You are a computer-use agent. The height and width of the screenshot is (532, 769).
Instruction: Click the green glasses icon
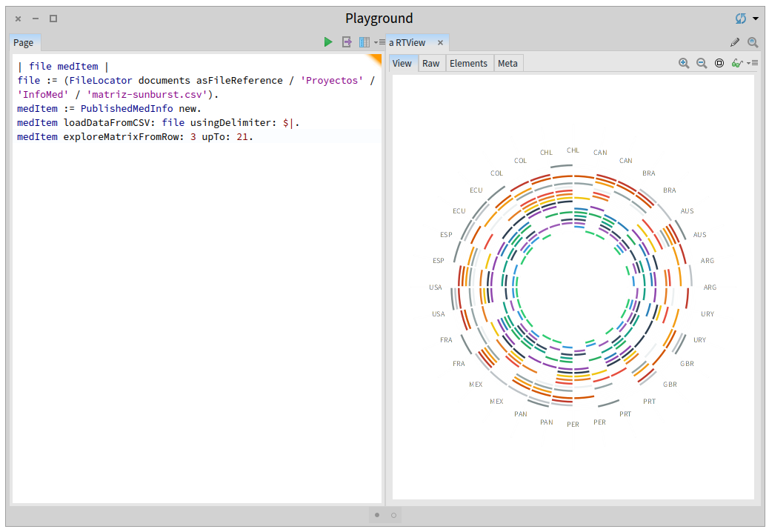(736, 63)
